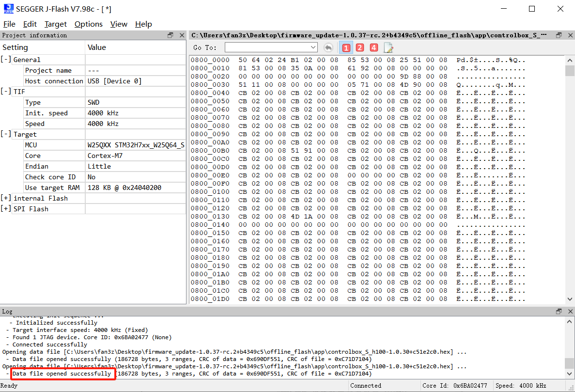The width and height of the screenshot is (575, 392).
Task: Click the hex address 0800_00B0
Action: pyautogui.click(x=210, y=150)
